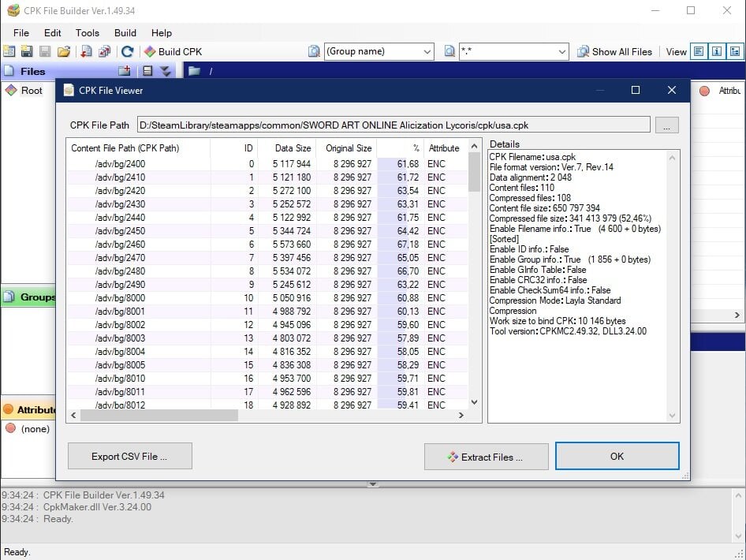Click the Extract Files button
This screenshot has height=560, width=746.
click(x=487, y=457)
